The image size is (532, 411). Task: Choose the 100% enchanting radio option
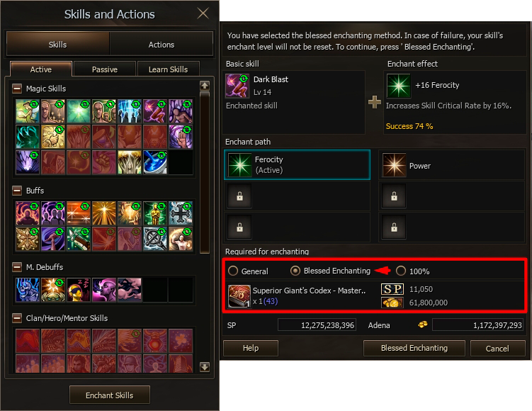[401, 271]
